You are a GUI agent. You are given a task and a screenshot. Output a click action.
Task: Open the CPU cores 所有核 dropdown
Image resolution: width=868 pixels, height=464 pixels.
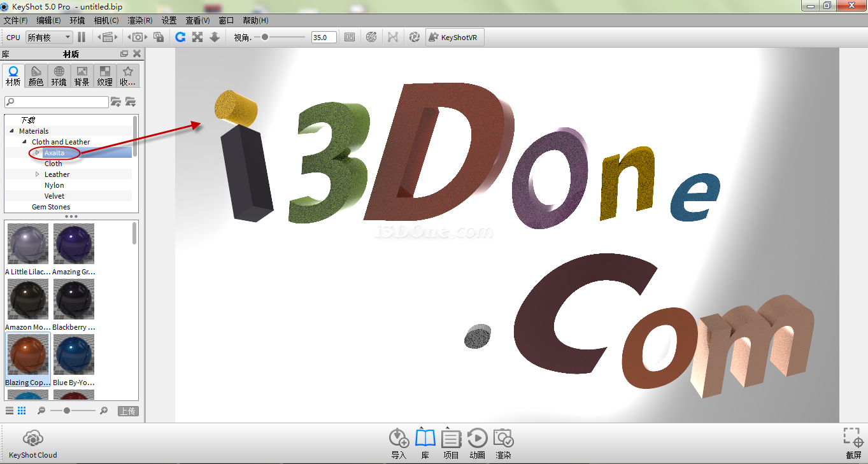click(x=49, y=38)
